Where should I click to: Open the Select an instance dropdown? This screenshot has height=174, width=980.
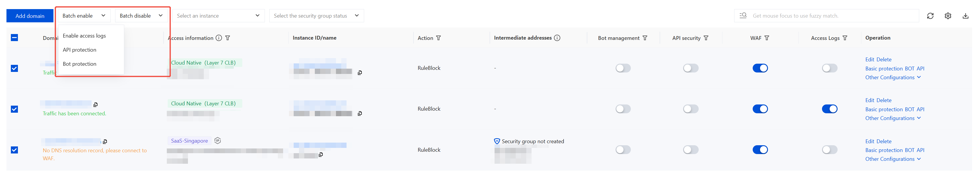[218, 16]
